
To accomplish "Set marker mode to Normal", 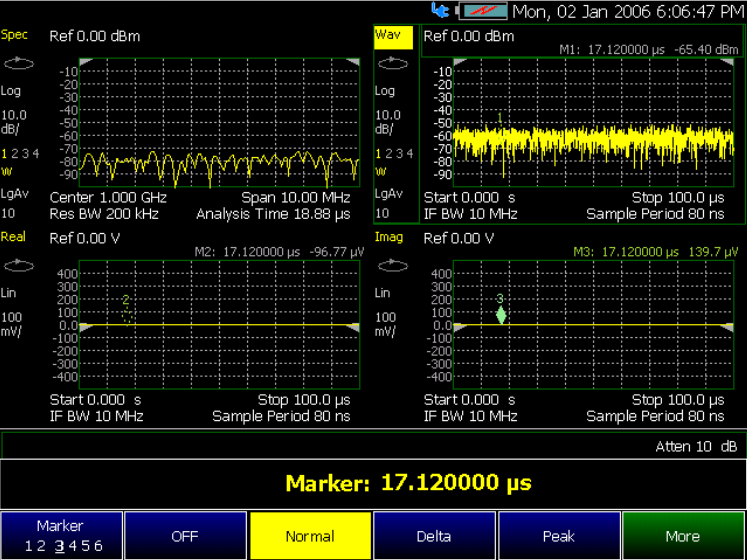I will 310,535.
